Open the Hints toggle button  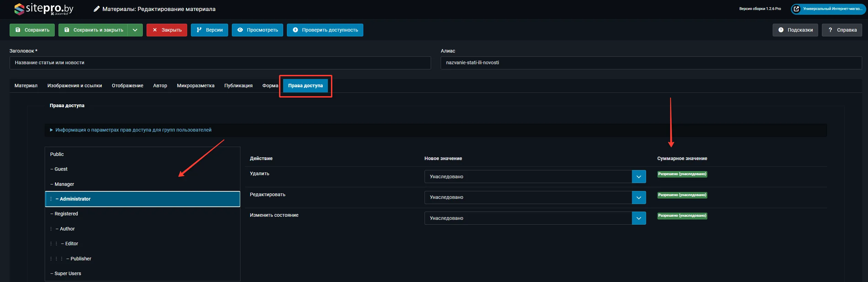tap(795, 30)
